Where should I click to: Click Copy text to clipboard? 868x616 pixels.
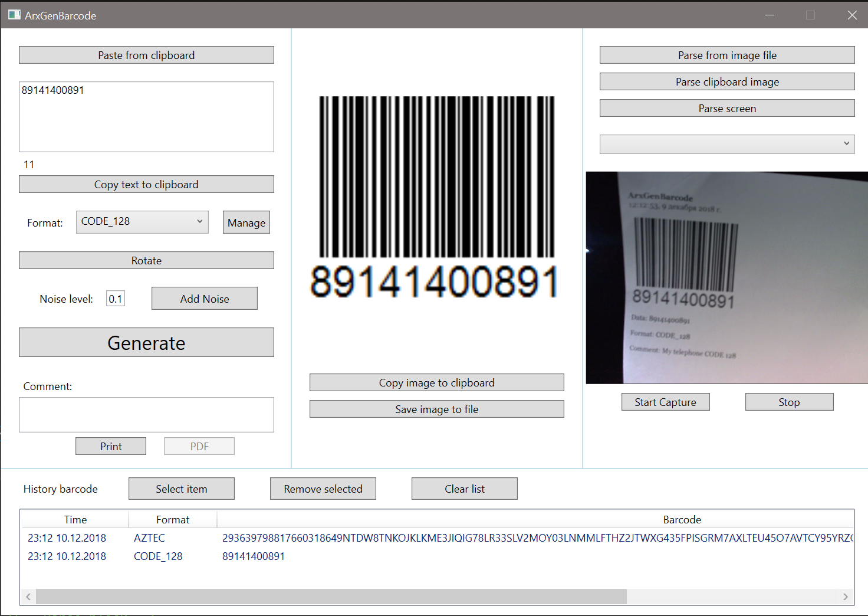click(146, 184)
